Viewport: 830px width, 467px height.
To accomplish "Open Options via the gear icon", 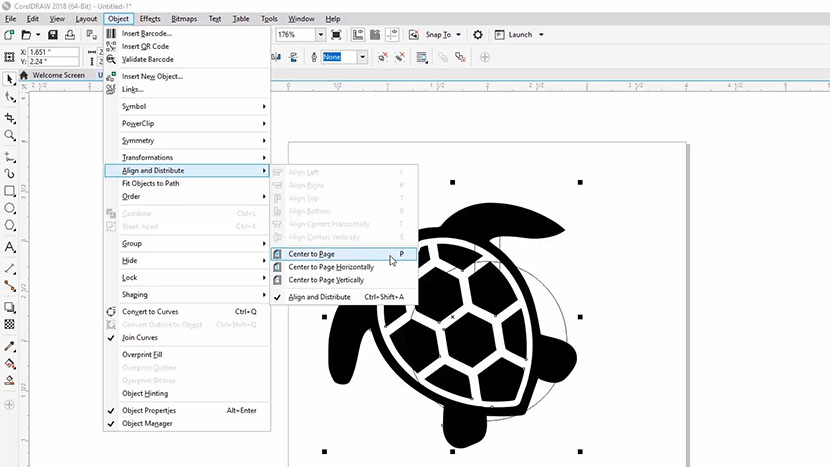I will 478,34.
